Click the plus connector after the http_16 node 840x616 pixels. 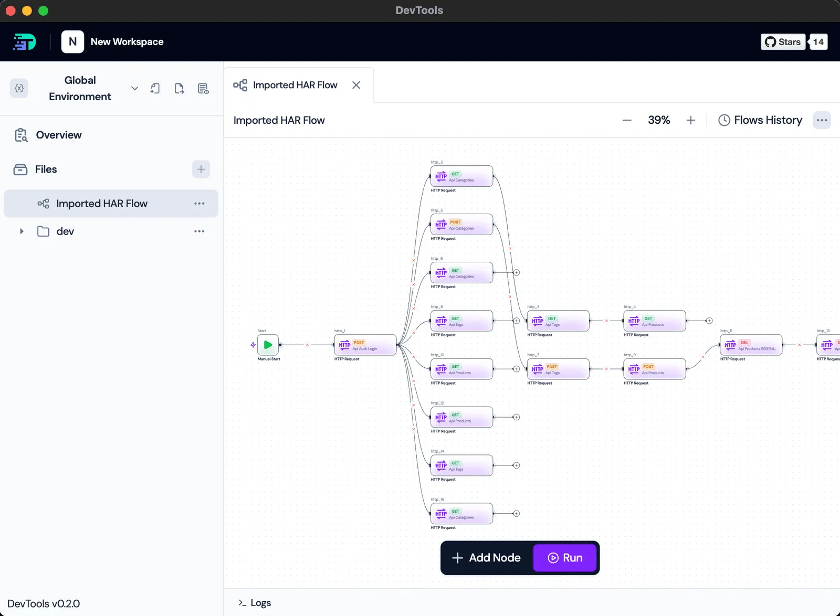click(x=517, y=513)
